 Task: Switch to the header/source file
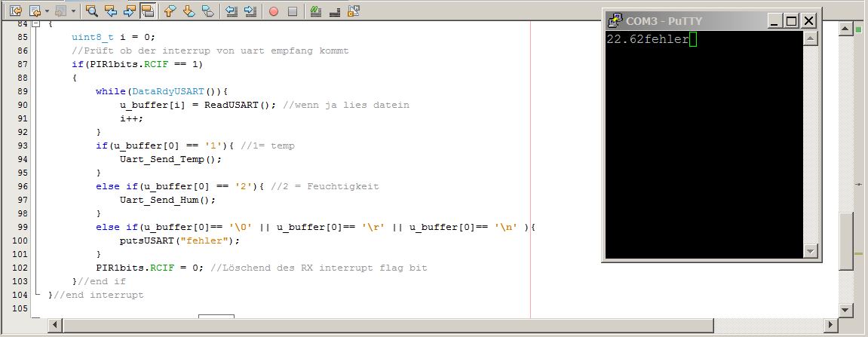353,11
